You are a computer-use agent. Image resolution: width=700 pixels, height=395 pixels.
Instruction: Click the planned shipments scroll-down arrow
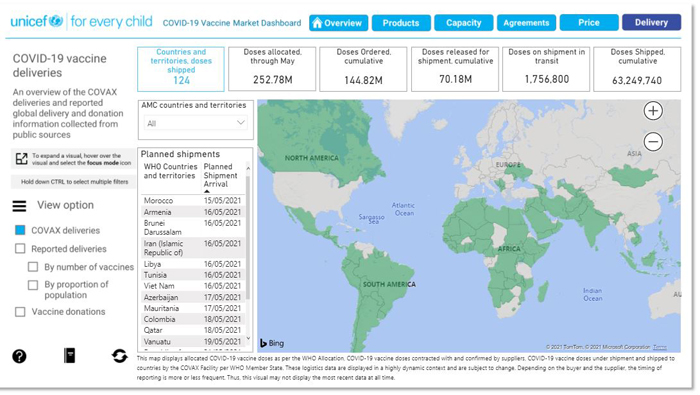pyautogui.click(x=248, y=339)
